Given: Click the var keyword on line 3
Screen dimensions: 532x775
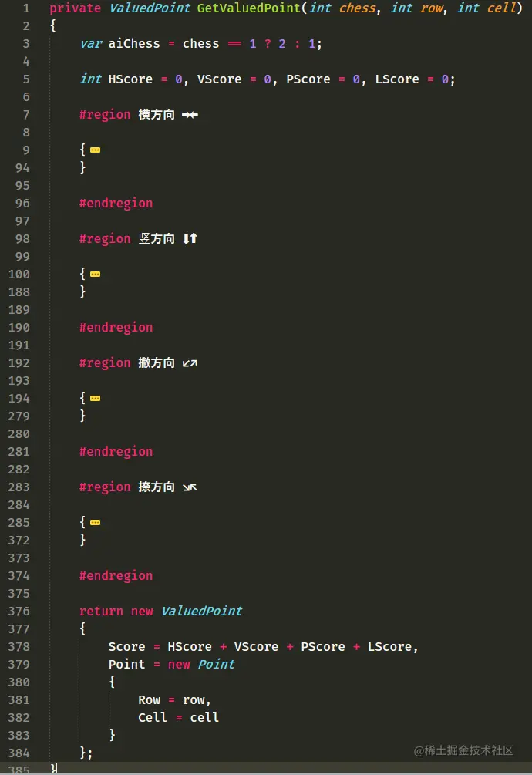Looking at the screenshot, I should (91, 44).
